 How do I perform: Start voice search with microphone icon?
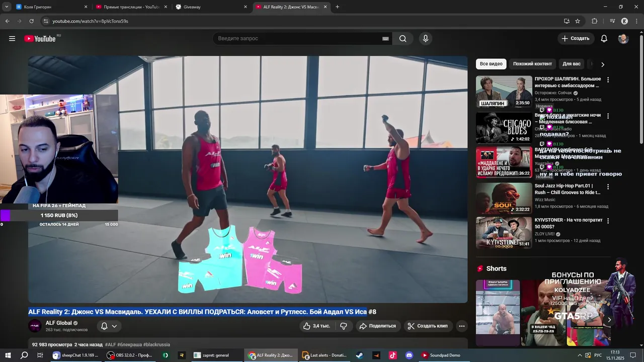coord(426,39)
